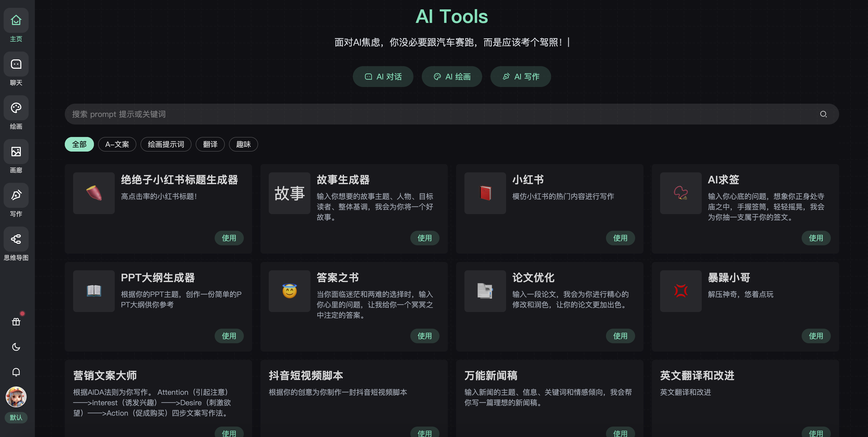Toggle dark mode with moon icon
Screen dimensions: 868x437
[16, 347]
